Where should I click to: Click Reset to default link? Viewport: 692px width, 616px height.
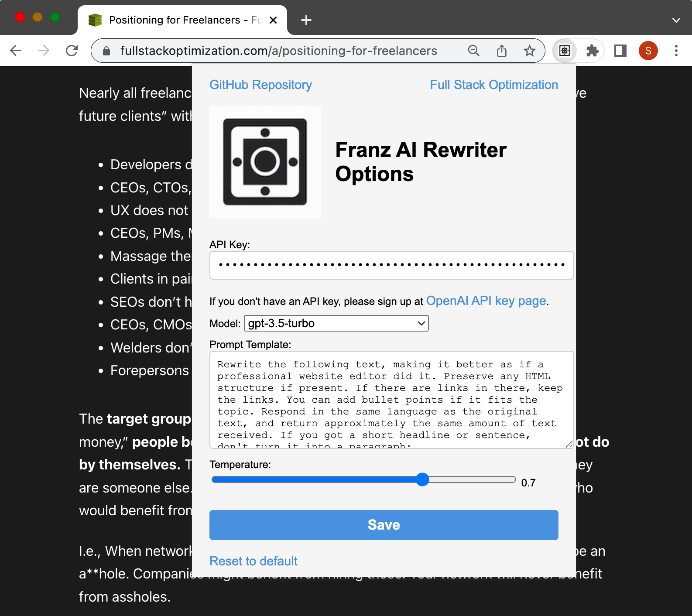pyautogui.click(x=254, y=561)
